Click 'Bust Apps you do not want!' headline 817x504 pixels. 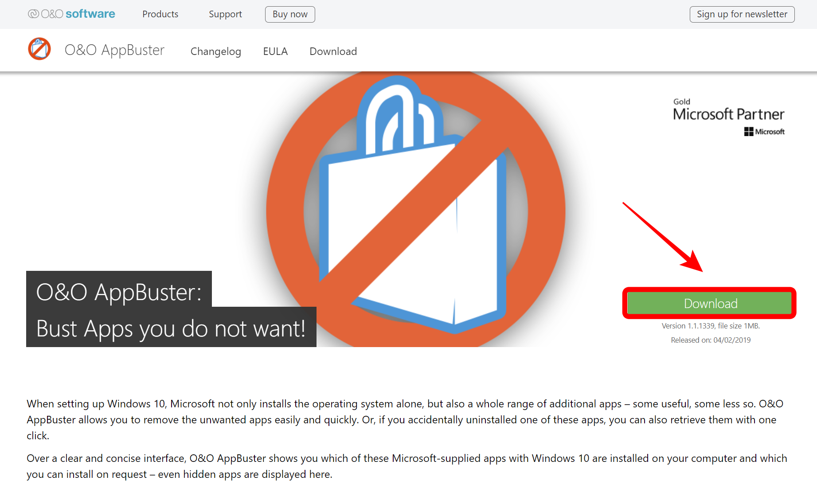coord(171,328)
